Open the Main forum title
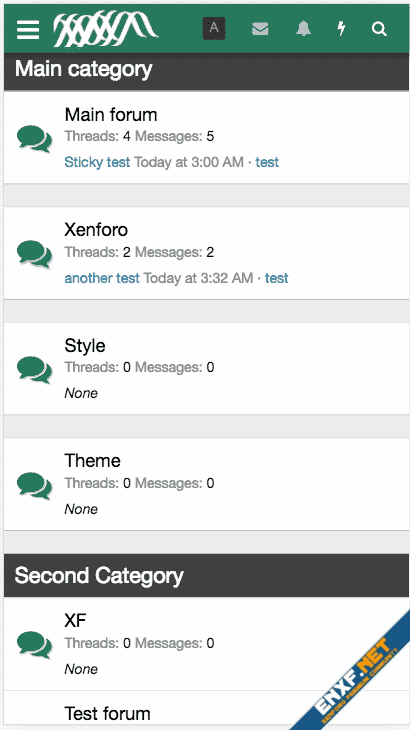This screenshot has height=730, width=410. click(111, 115)
